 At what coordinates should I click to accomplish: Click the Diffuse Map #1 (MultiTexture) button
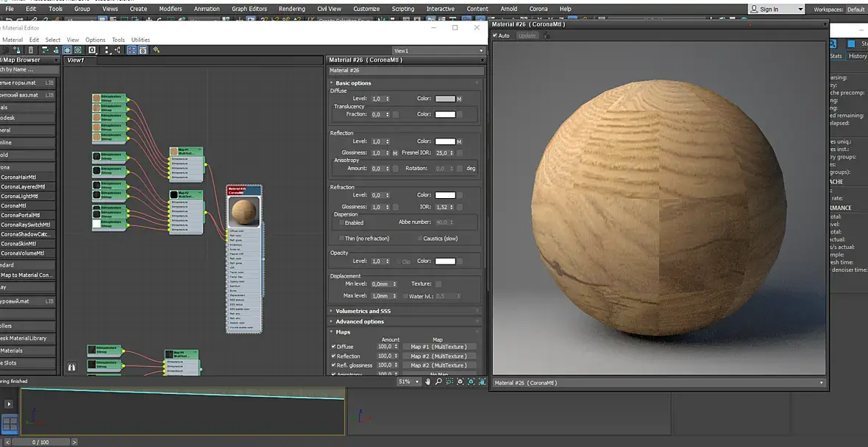point(438,346)
